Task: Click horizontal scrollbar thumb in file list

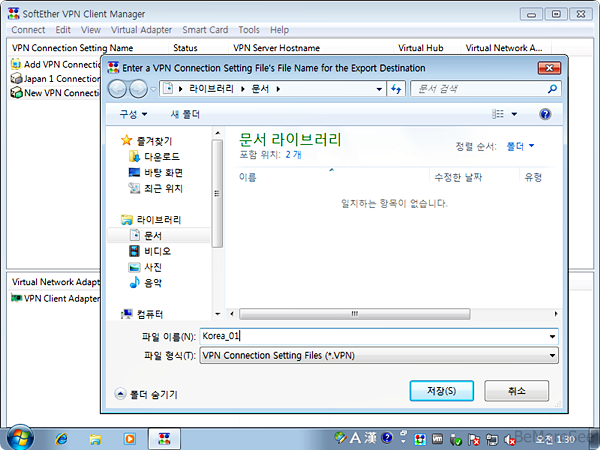Action: (355, 314)
